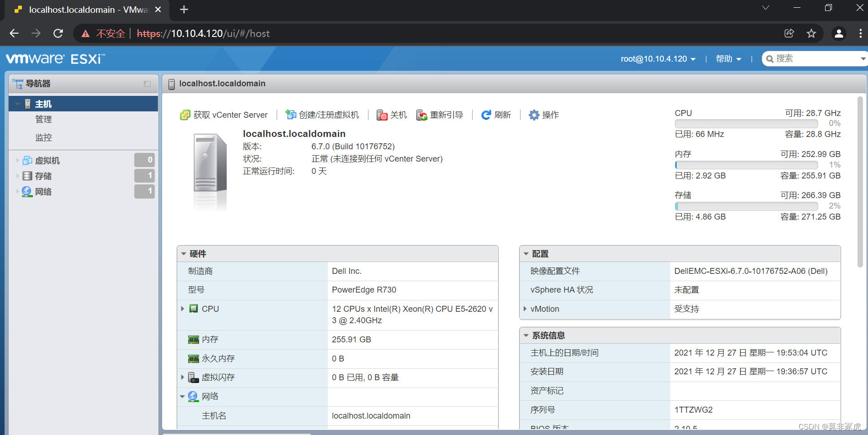Image resolution: width=868 pixels, height=435 pixels.
Task: Open network (网络) label in navigator
Action: tap(43, 192)
